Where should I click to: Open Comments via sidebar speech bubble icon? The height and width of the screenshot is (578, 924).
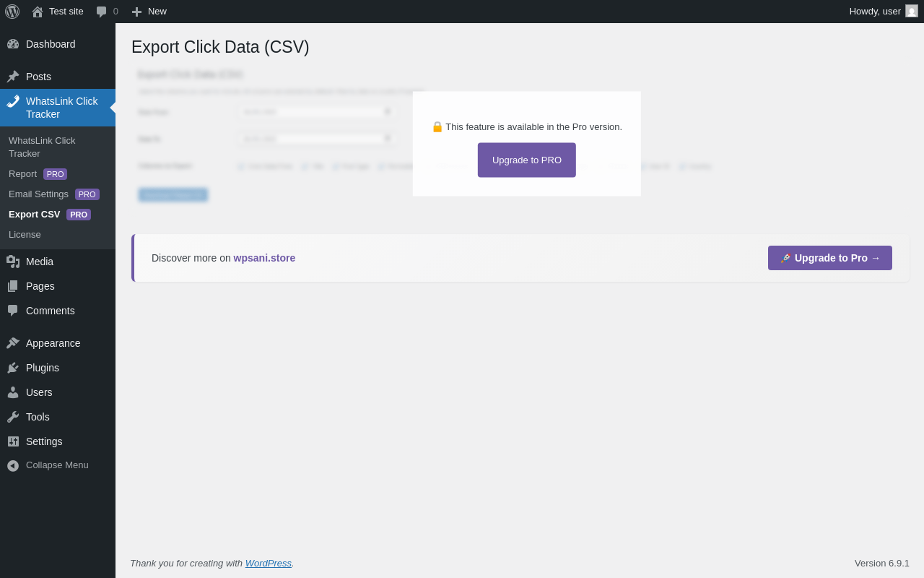[x=13, y=311]
